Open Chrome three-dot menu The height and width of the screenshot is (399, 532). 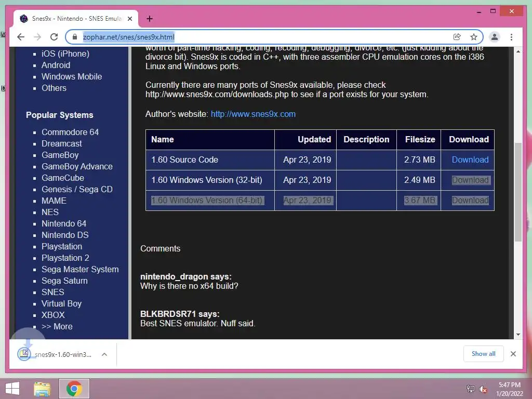pos(511,37)
